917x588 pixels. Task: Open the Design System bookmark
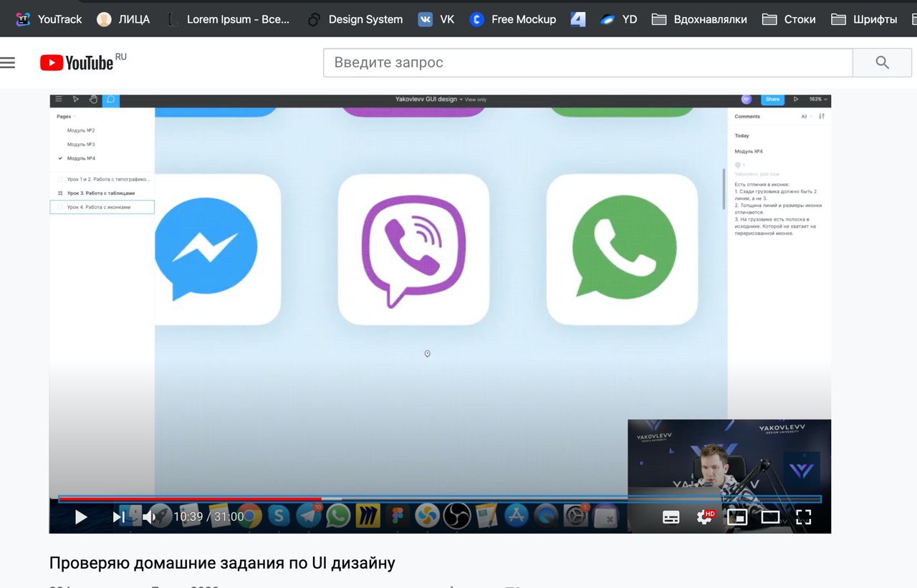[355, 19]
